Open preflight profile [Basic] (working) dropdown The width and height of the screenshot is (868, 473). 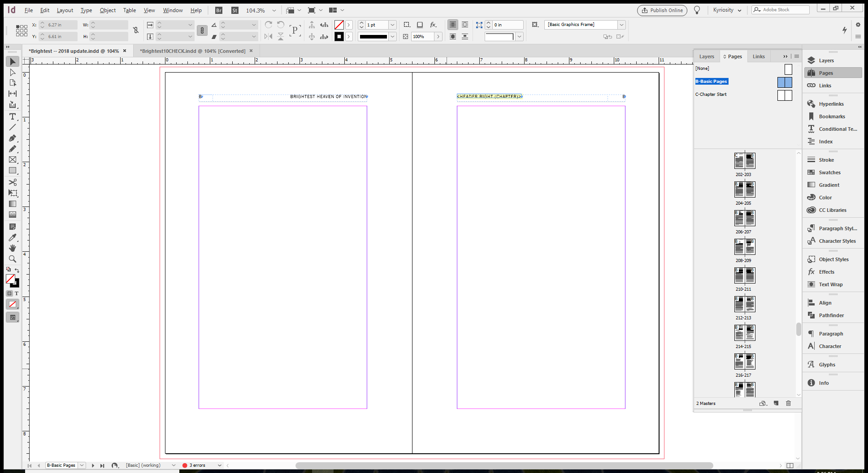[x=174, y=465]
